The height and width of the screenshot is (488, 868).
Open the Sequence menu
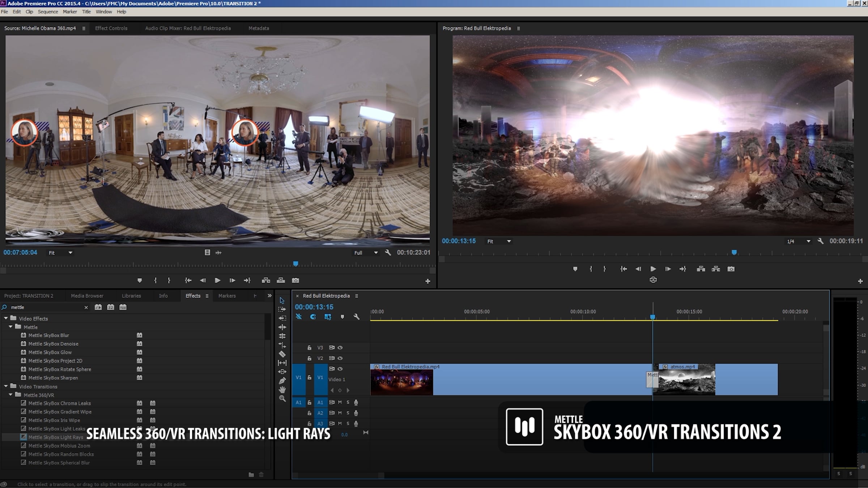point(48,12)
